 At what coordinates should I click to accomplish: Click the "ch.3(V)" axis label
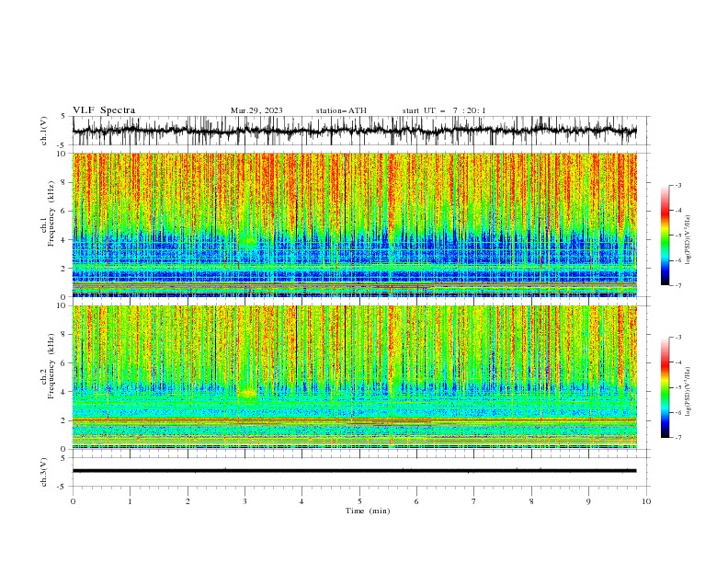[44, 472]
